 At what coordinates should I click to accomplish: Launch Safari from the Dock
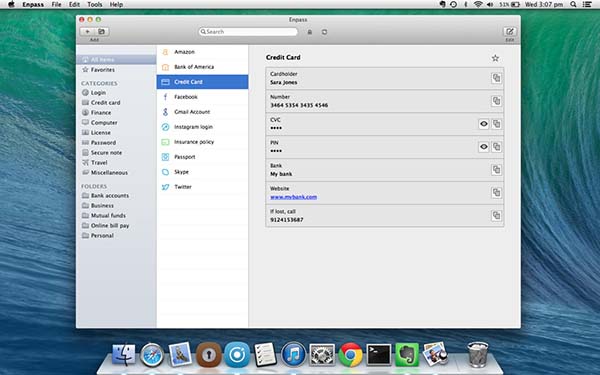[x=152, y=354]
